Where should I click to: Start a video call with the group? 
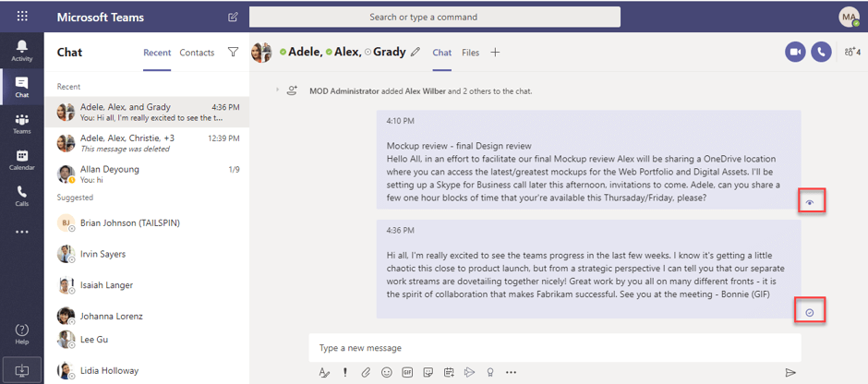pyautogui.click(x=795, y=53)
